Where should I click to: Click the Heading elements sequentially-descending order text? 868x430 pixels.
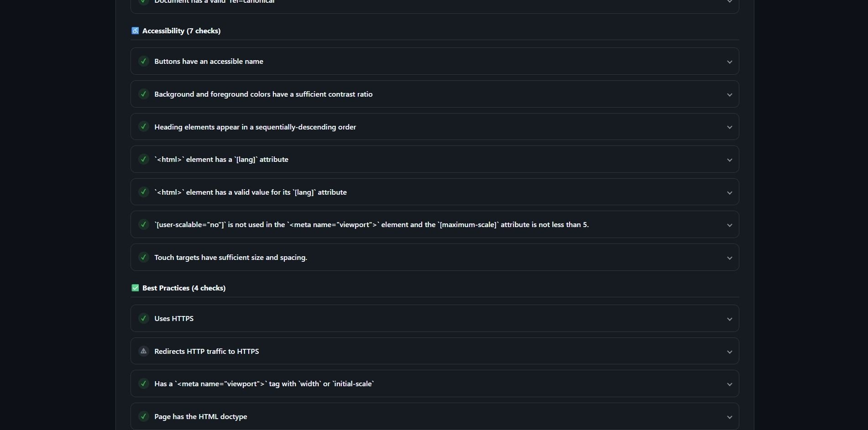pos(255,127)
